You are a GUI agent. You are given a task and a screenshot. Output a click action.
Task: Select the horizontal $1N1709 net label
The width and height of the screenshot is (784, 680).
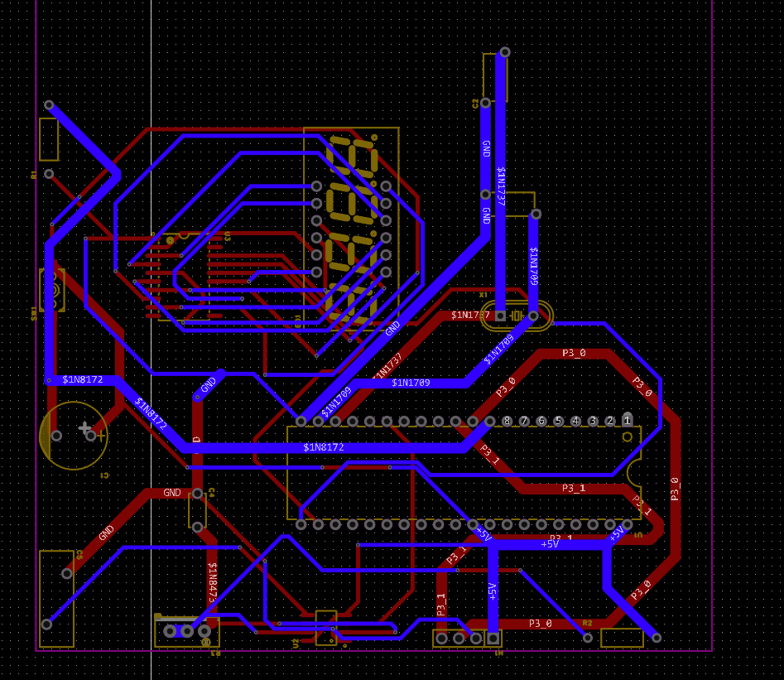pyautogui.click(x=411, y=383)
